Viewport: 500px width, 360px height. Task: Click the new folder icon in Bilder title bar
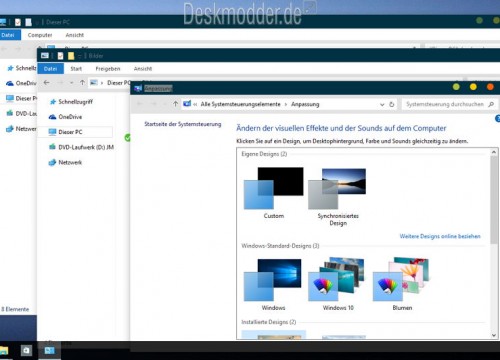click(71, 56)
